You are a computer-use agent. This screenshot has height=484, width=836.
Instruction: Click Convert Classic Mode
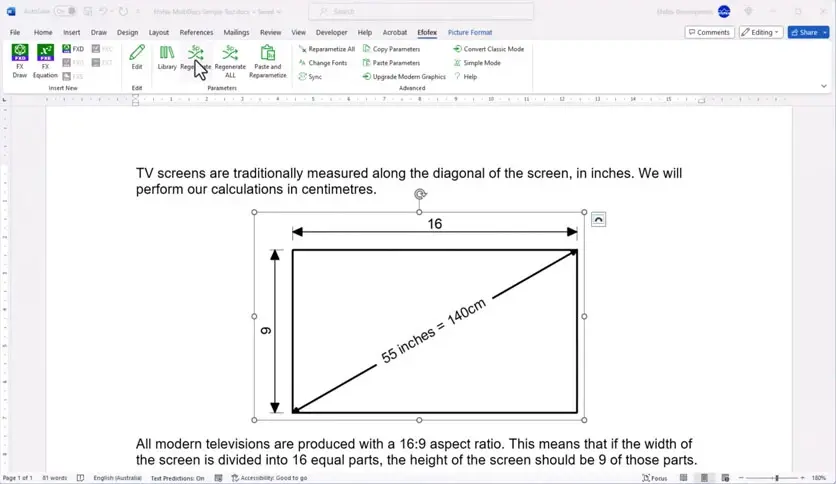pos(489,49)
